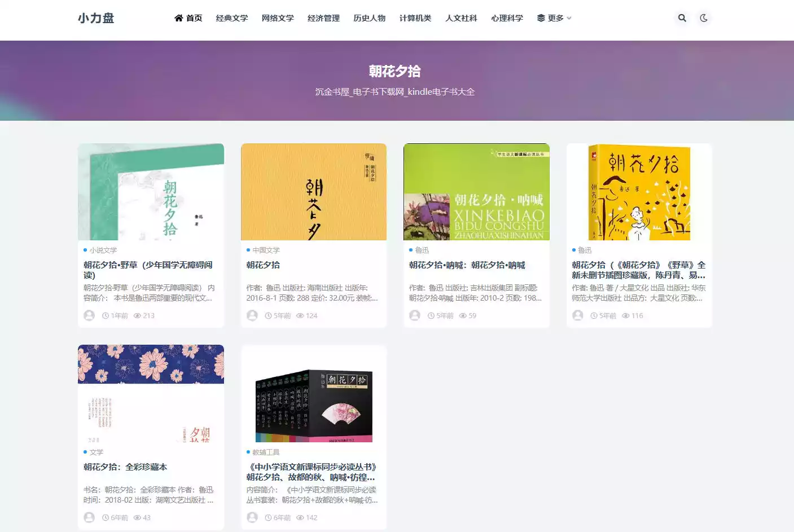Open boxed-set cover of 中小学语文新课标 book
This screenshot has width=794, height=532.
pyautogui.click(x=314, y=393)
